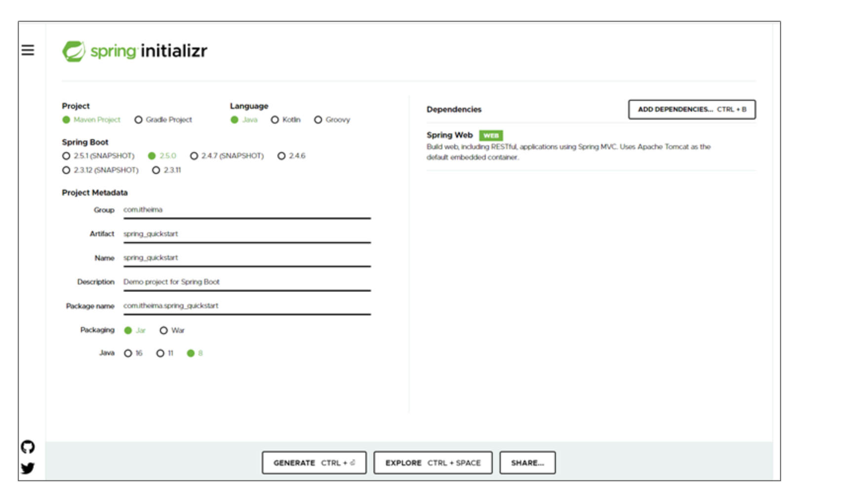
Task: Select Groovy language option
Action: pyautogui.click(x=318, y=120)
